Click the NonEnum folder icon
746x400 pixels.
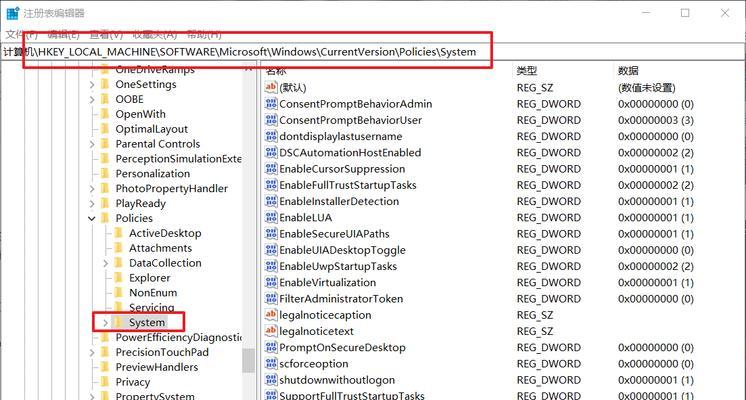[x=118, y=293]
